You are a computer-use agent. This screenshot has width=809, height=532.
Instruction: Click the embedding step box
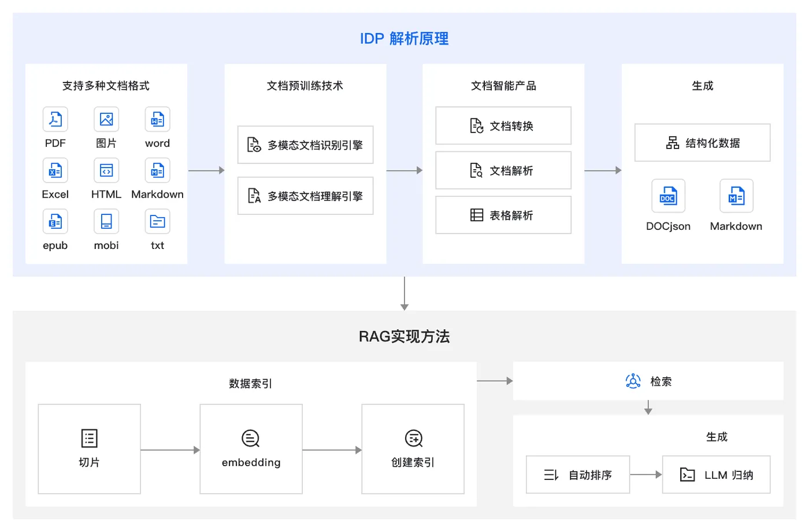(251, 449)
